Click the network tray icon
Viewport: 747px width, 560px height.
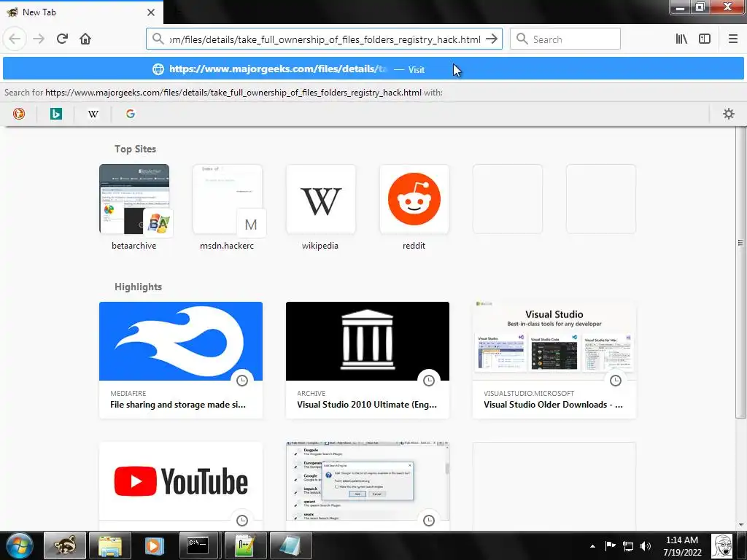628,546
